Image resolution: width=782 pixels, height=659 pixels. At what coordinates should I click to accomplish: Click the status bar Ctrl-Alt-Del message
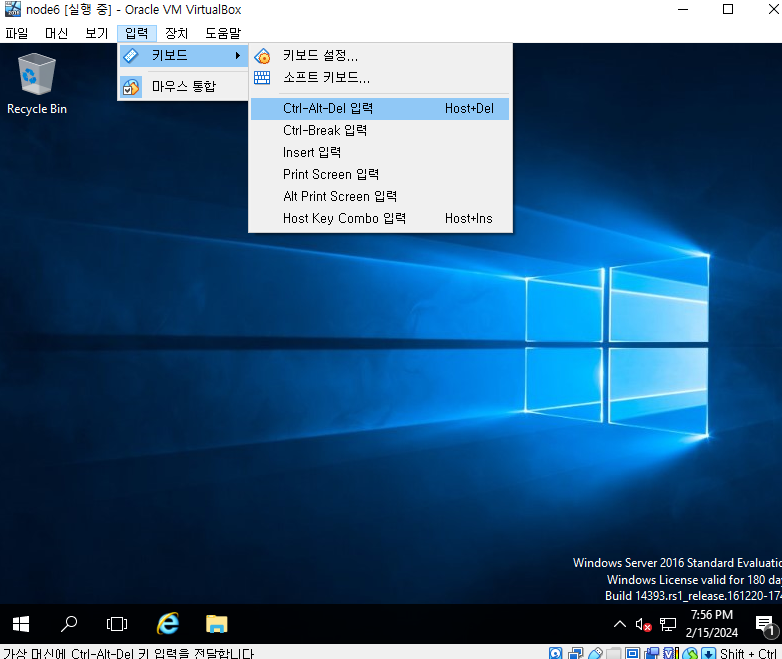[128, 653]
